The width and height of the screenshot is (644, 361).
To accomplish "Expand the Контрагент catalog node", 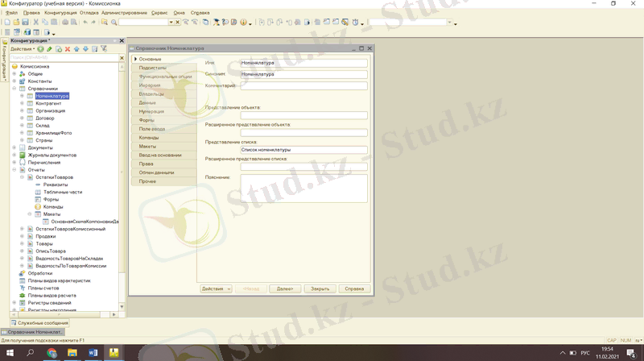I will pos(23,104).
